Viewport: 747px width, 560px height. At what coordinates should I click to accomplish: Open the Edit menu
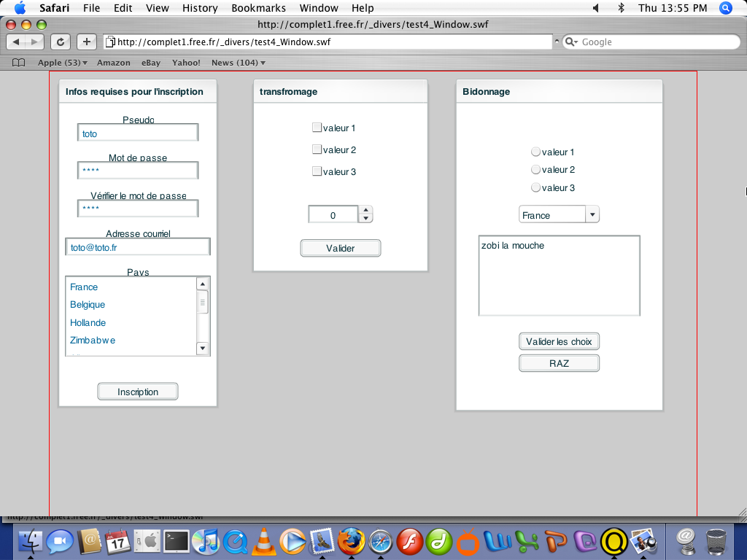[x=123, y=8]
